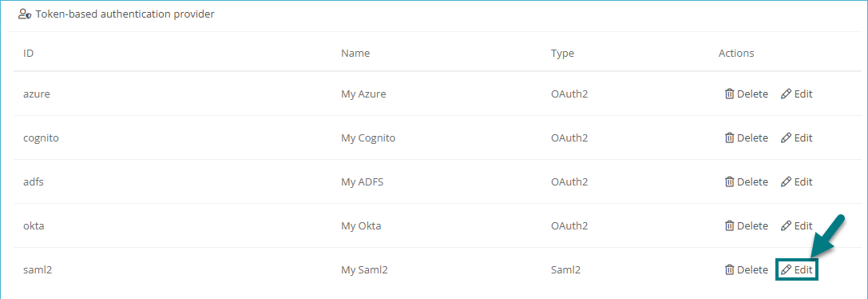Viewport: 868px width, 299px height.
Task: Select the Actions column header
Action: pyautogui.click(x=736, y=54)
